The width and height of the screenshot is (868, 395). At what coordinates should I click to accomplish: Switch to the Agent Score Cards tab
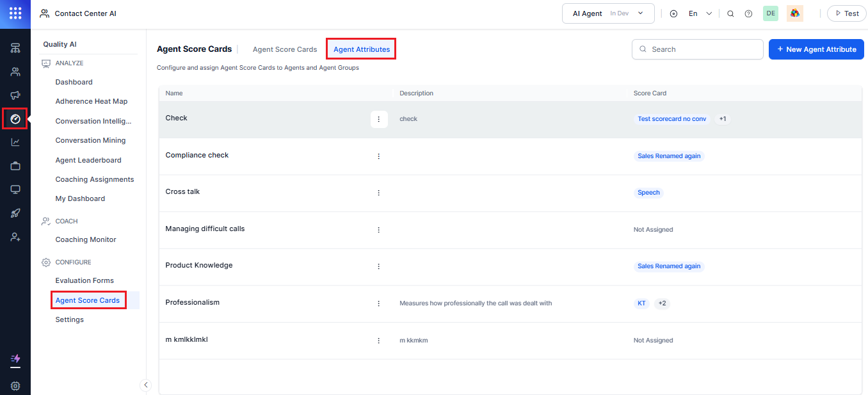285,49
